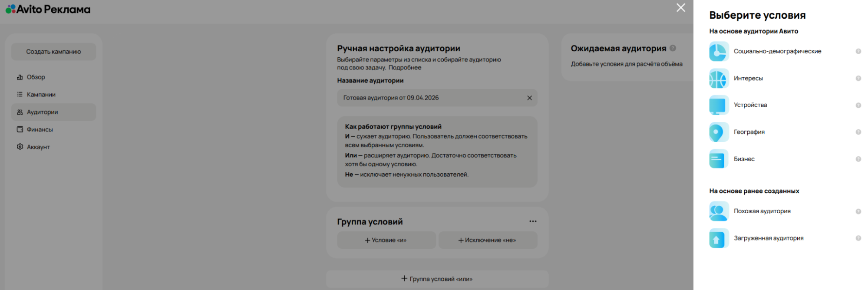
Task: Select the Социально-демографические condition icon
Action: (x=719, y=52)
